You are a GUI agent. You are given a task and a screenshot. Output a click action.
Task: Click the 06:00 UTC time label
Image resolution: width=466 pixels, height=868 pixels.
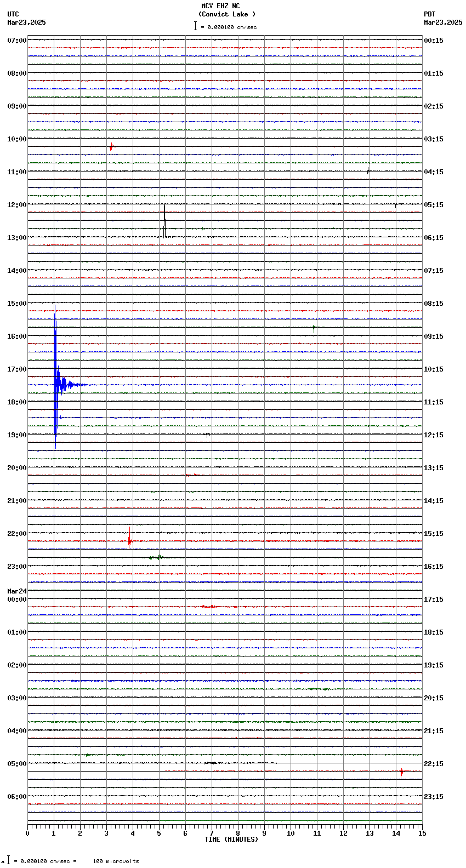(17, 797)
